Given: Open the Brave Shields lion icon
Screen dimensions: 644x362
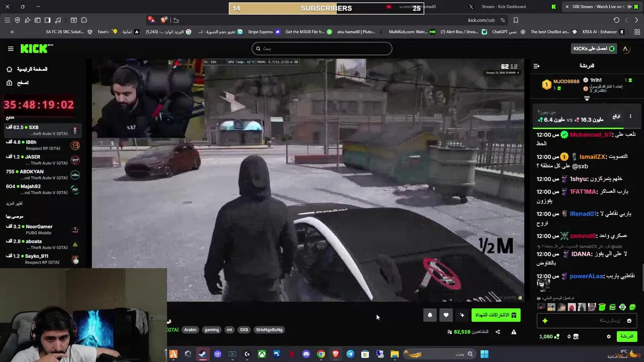Looking at the screenshot, I should (x=164, y=20).
